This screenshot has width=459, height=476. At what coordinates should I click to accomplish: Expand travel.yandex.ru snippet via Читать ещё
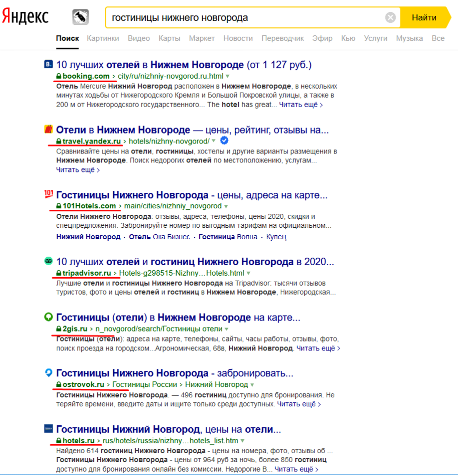coord(78,169)
